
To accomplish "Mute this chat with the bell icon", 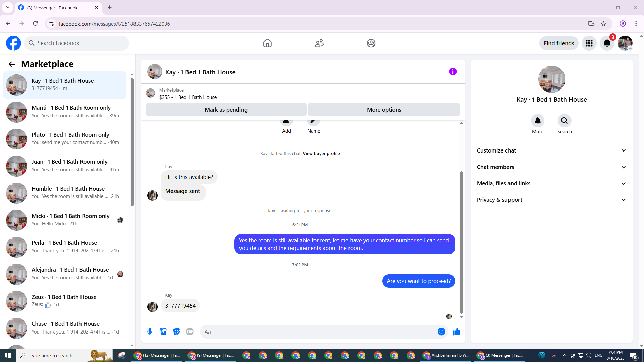I will click(537, 121).
